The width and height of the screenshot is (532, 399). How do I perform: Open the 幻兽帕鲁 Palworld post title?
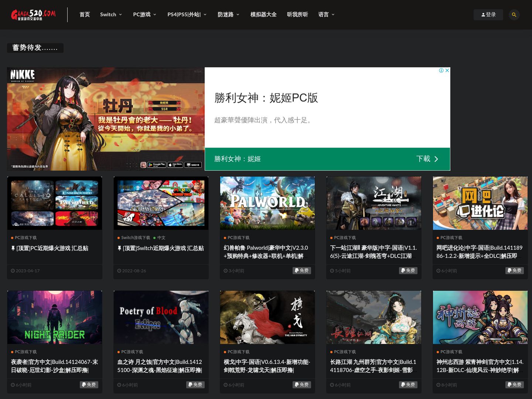266,252
